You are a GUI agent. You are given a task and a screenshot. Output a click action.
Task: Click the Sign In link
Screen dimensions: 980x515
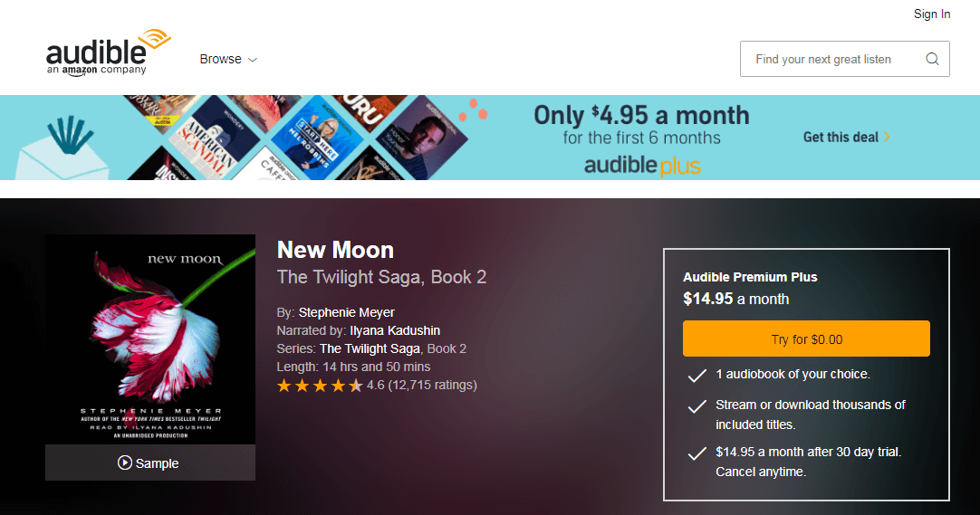pyautogui.click(x=932, y=14)
